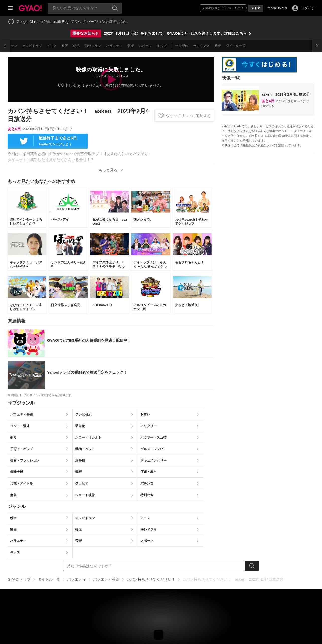The image size is (322, 644).
Task: Open お仕事search!それってグッジョブ thumbnail
Action: pyautogui.click(x=192, y=202)
